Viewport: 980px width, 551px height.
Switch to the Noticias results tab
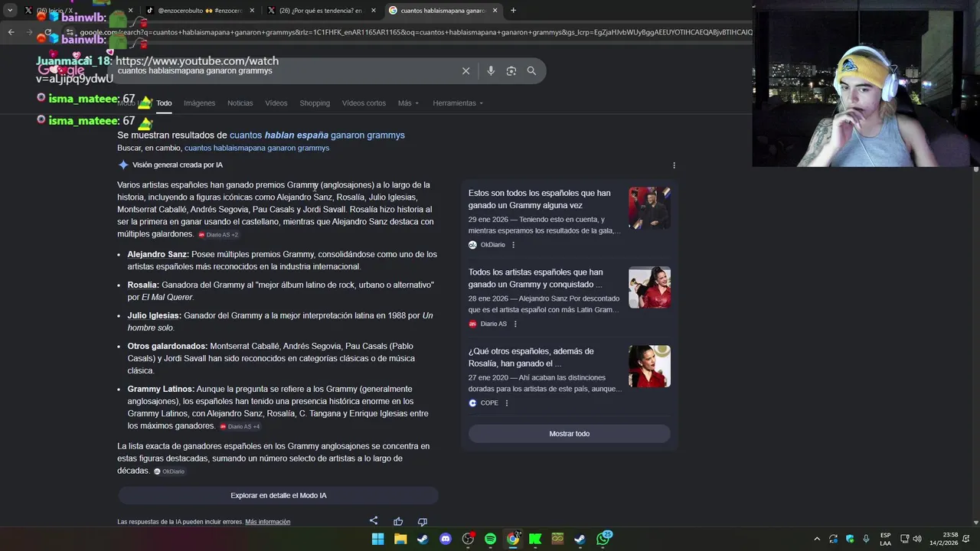pos(240,103)
